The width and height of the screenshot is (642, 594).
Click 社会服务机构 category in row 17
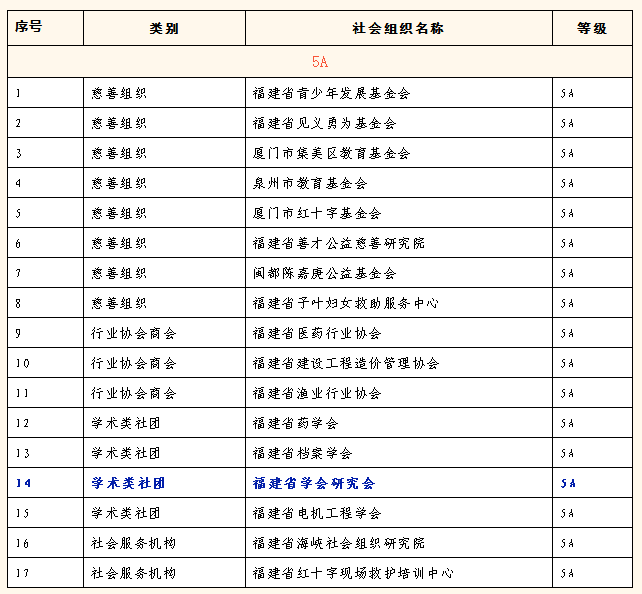click(133, 573)
